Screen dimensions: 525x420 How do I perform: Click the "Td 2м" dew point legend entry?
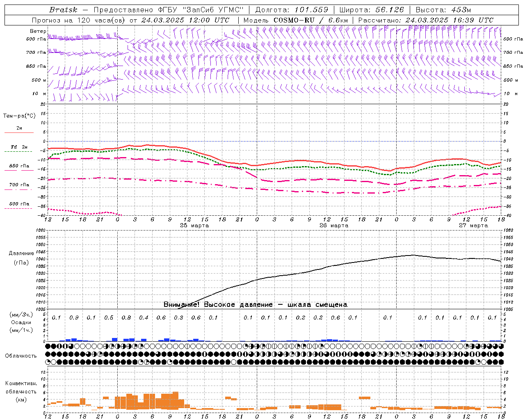[19, 147]
